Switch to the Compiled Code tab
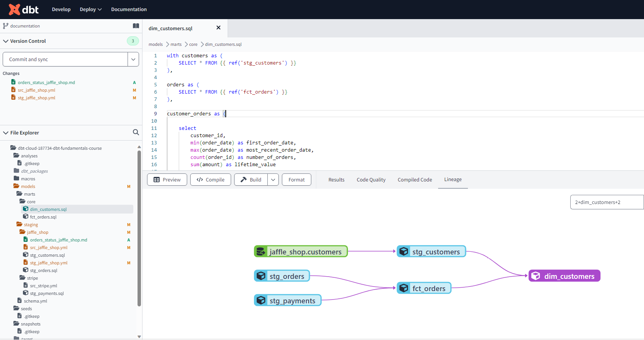This screenshot has height=340, width=644. tap(415, 180)
